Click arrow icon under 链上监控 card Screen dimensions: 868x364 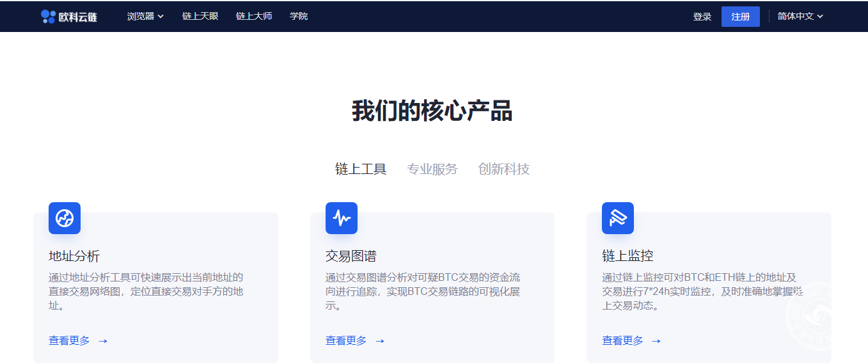pyautogui.click(x=656, y=341)
